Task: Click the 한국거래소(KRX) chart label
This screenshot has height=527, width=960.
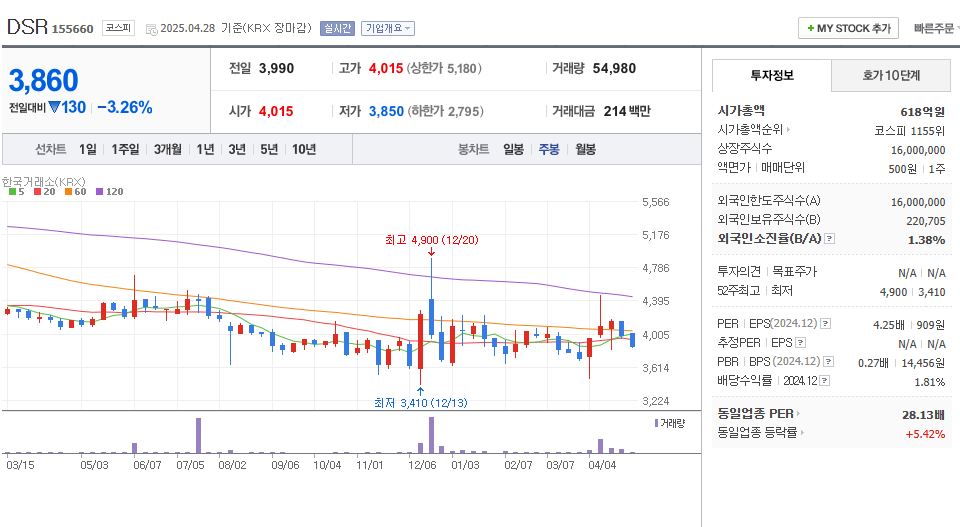Action: [x=43, y=182]
